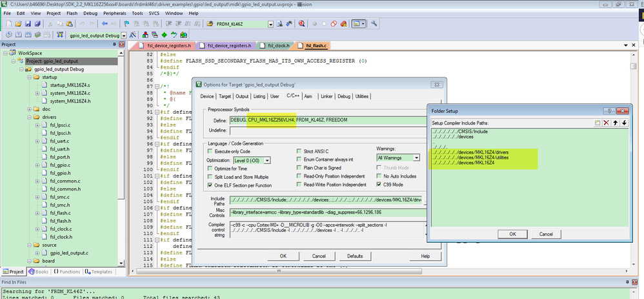Open configuration wrench icon in toolbar
The width and height of the screenshot is (644, 299).
click(374, 24)
